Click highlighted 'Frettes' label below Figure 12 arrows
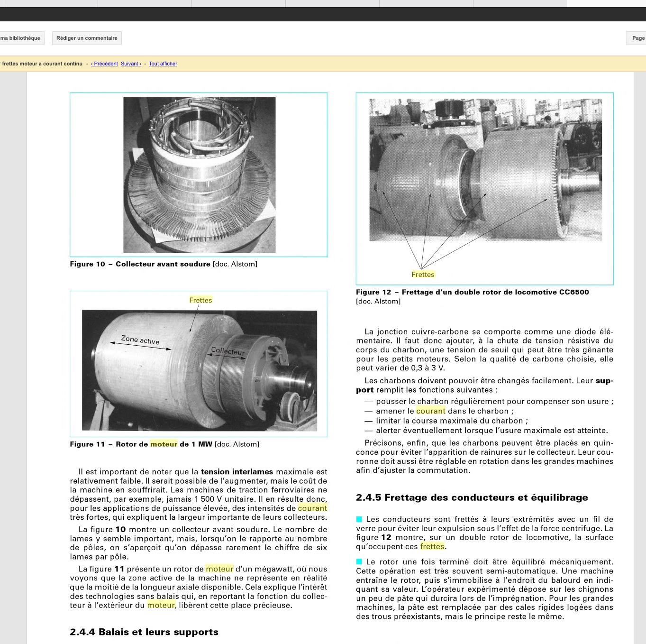This screenshot has height=644, width=646. [423, 275]
